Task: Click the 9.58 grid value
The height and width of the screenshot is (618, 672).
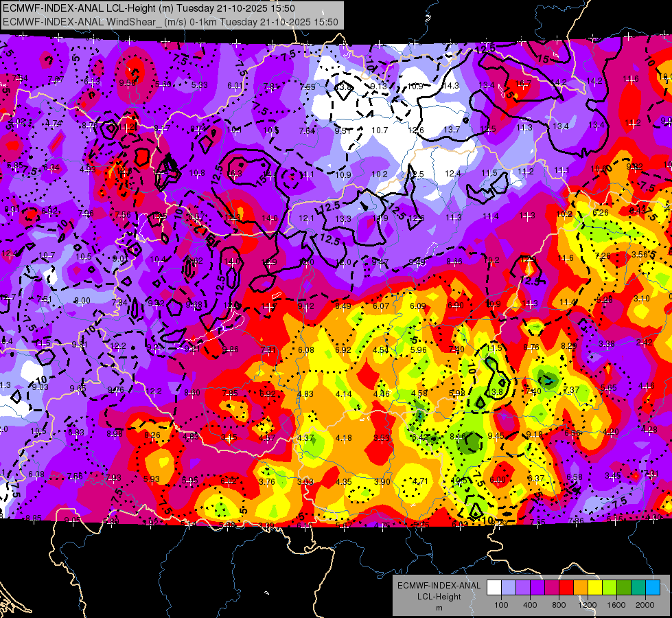Action: 127,83
